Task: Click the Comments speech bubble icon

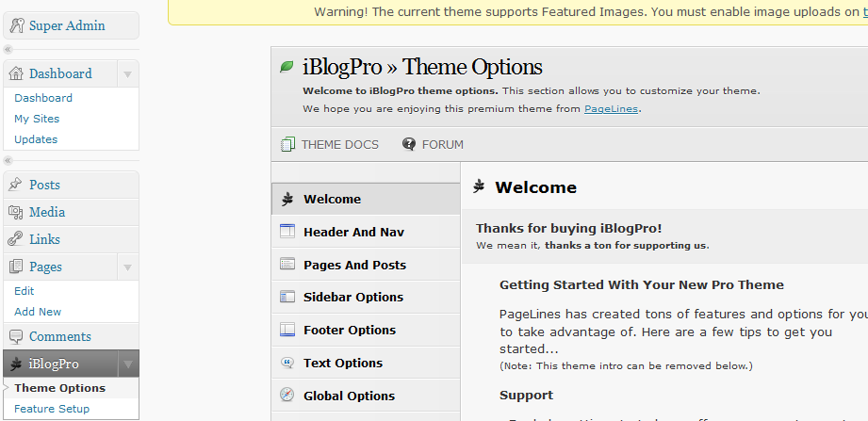Action: point(16,336)
